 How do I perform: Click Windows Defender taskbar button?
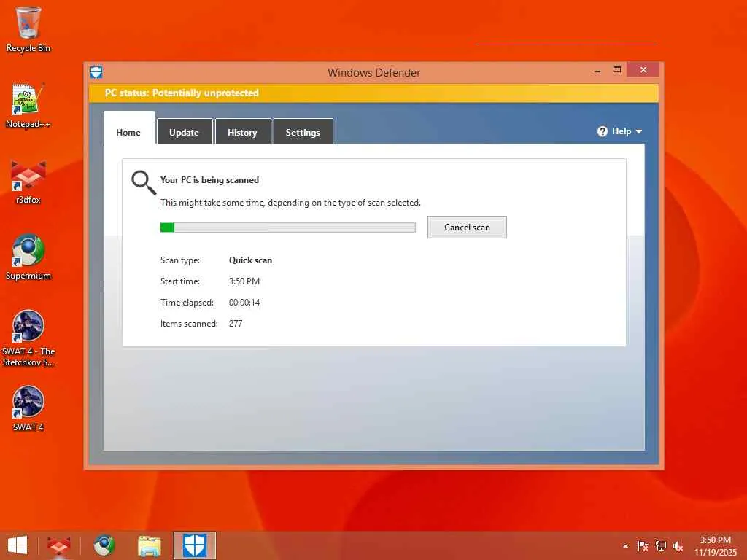coord(194,545)
